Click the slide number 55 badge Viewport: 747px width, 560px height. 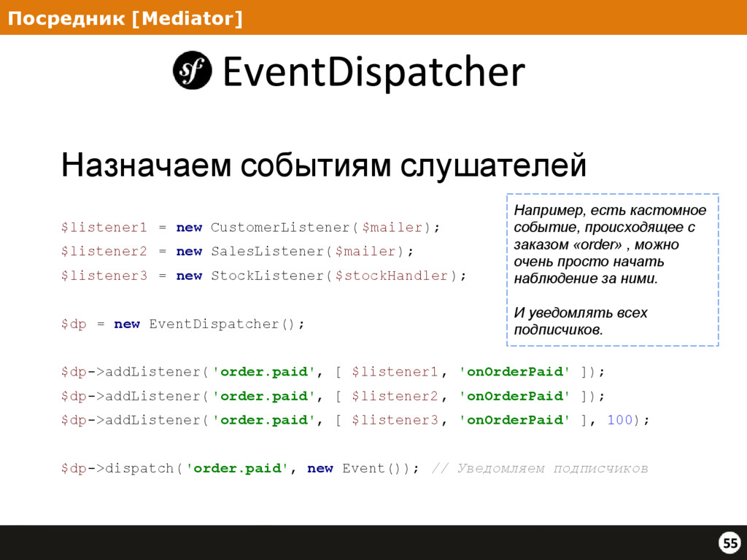[x=729, y=542]
